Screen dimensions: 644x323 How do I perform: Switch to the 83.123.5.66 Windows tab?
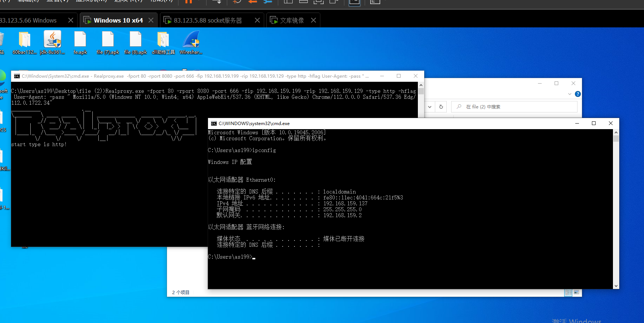(x=28, y=20)
